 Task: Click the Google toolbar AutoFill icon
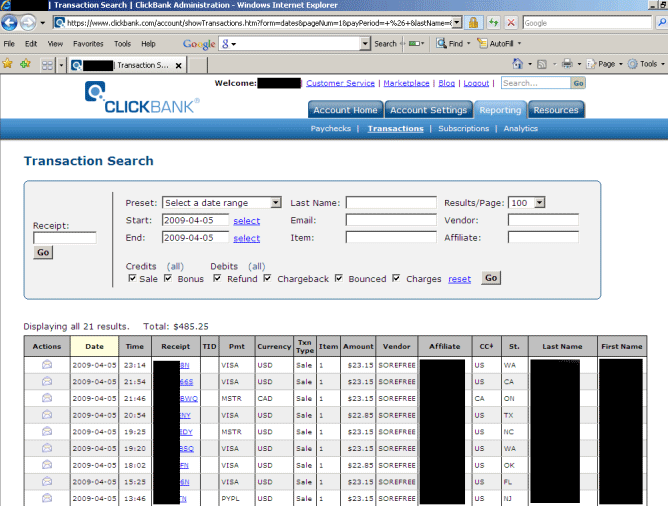pos(482,43)
